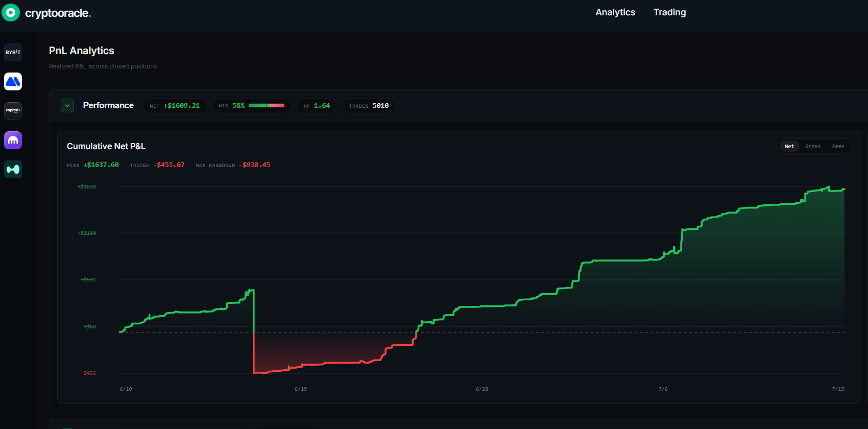Click the cryptooracle brand name
This screenshot has height=429, width=868.
(58, 13)
